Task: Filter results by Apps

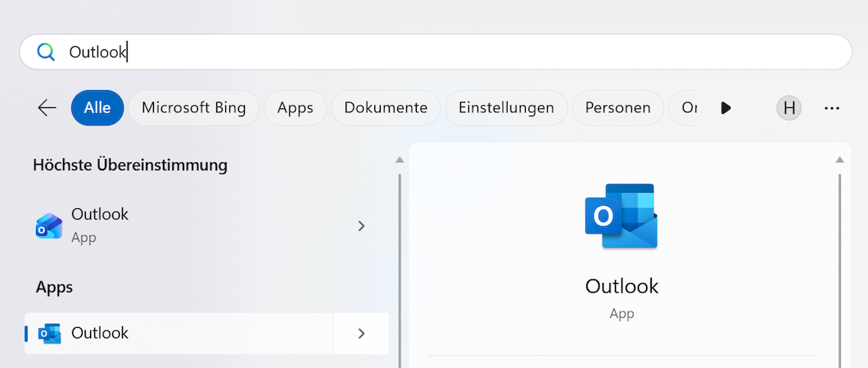Action: coord(295,108)
